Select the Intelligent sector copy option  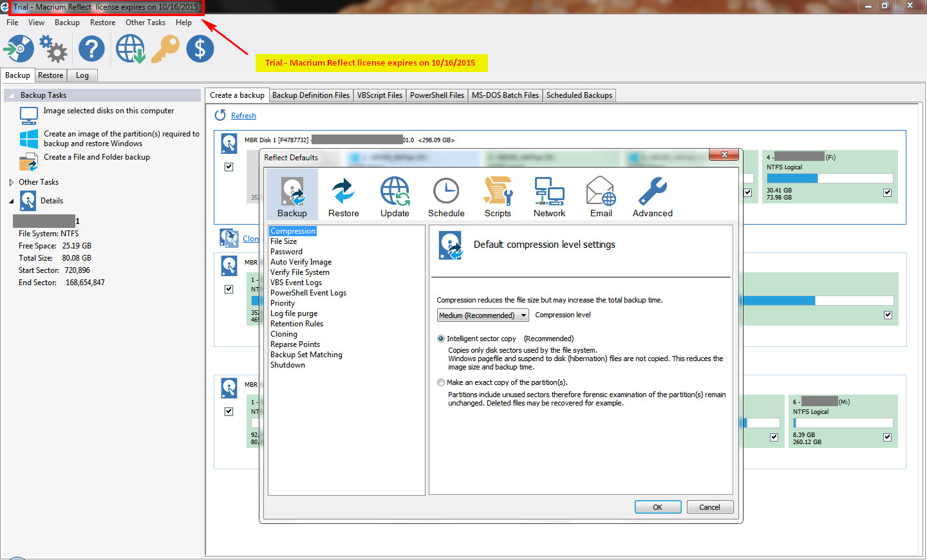click(441, 339)
